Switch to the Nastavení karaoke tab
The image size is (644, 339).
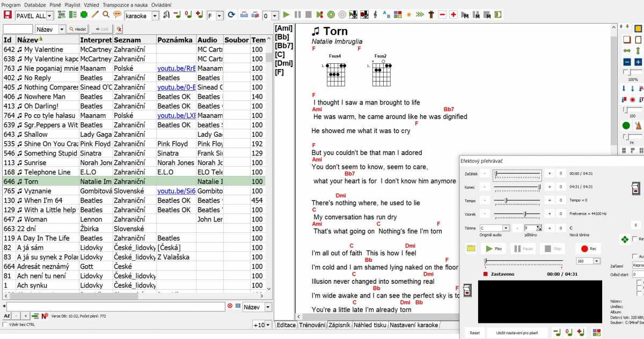click(x=413, y=325)
